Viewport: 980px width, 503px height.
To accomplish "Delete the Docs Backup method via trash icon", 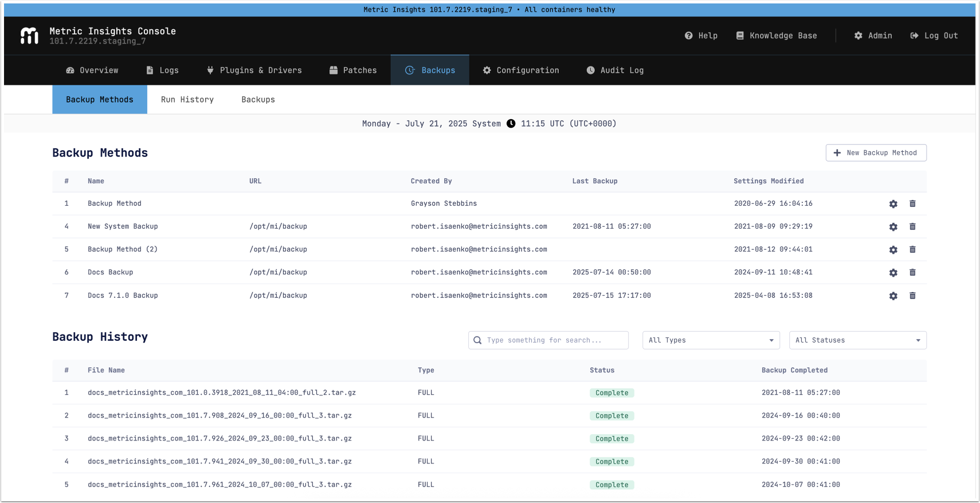I will (912, 273).
